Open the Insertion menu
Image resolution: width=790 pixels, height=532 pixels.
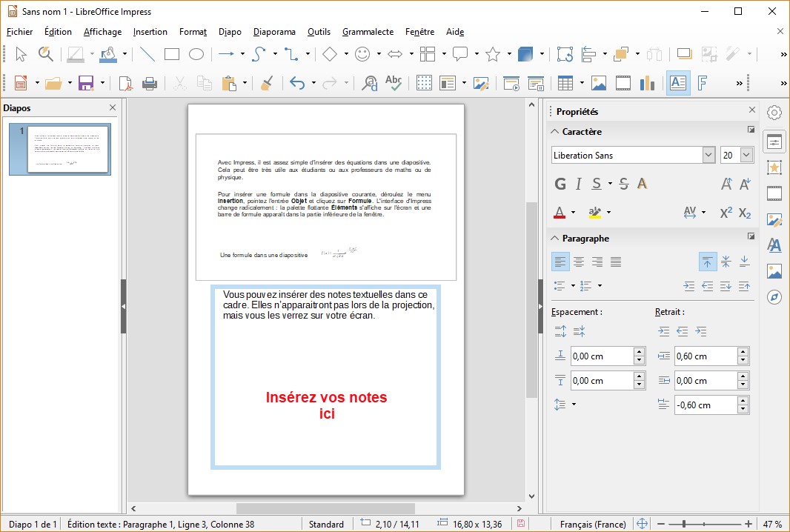[150, 32]
